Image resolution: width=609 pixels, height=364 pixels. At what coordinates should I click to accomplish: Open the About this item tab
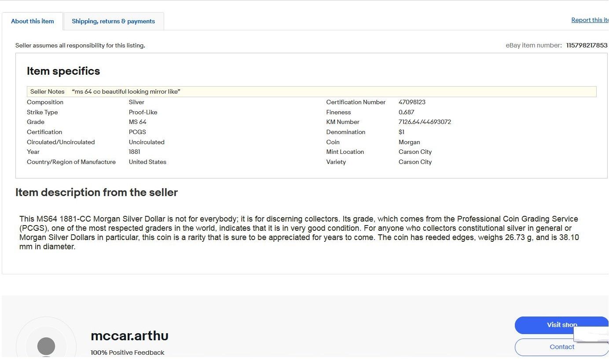click(33, 21)
